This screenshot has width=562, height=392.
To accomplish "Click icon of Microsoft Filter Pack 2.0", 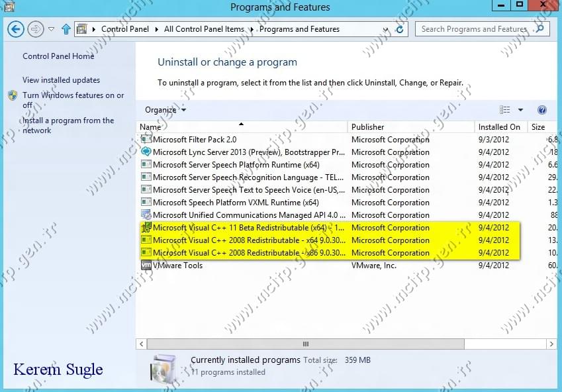I will pyautogui.click(x=146, y=139).
